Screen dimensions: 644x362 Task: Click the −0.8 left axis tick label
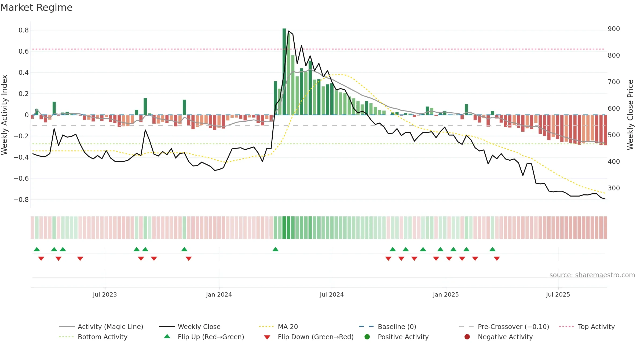(21, 200)
